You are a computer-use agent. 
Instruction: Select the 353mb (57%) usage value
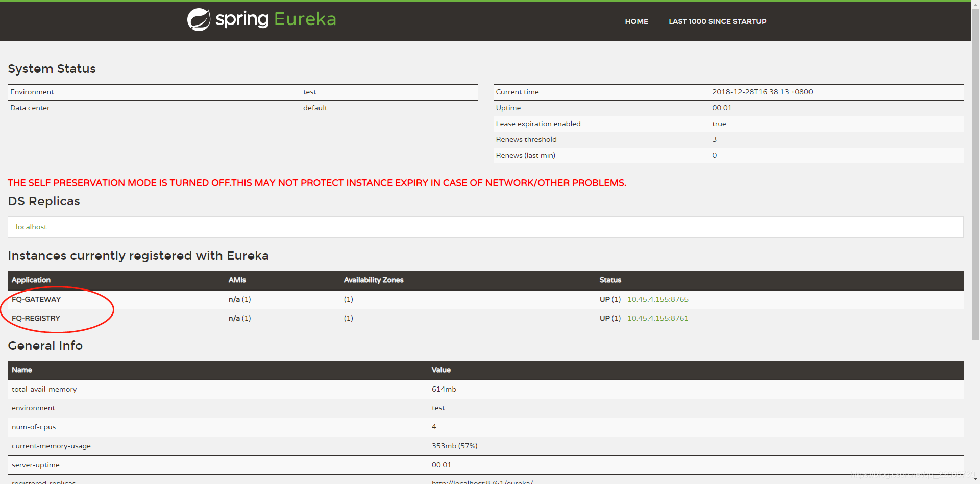454,446
